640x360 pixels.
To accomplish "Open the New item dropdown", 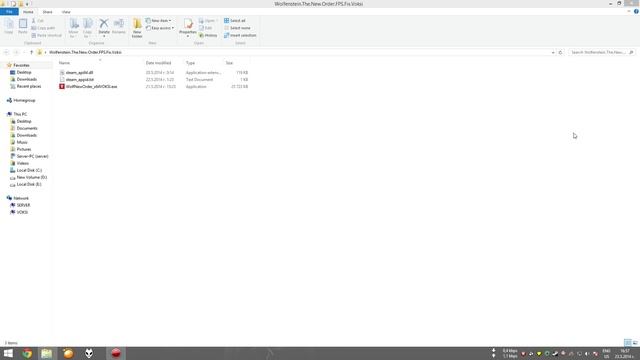I will click(x=158, y=20).
